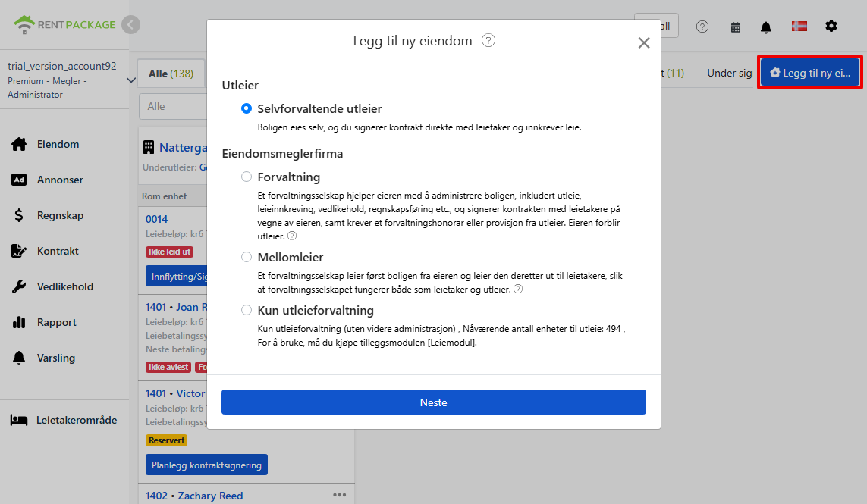
Task: Click the Ikke avlest status tag
Action: [x=168, y=367]
